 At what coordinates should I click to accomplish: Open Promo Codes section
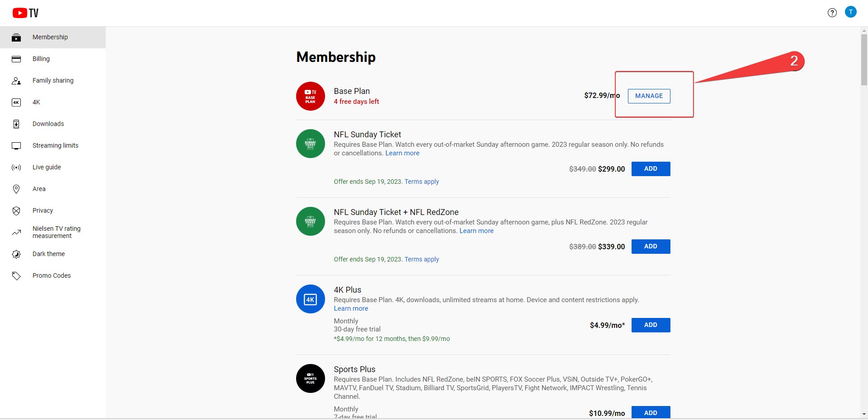pyautogui.click(x=51, y=275)
